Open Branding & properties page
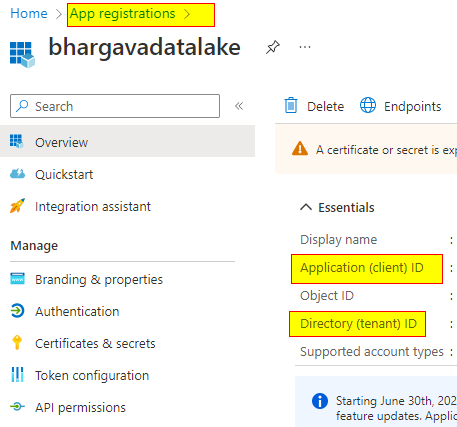Viewport: 457px width, 427px height. (x=99, y=279)
